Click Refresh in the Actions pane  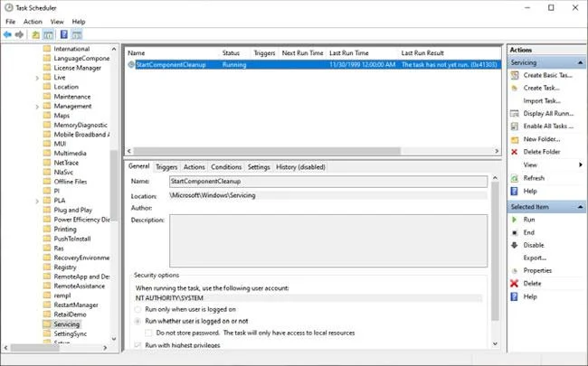534,178
